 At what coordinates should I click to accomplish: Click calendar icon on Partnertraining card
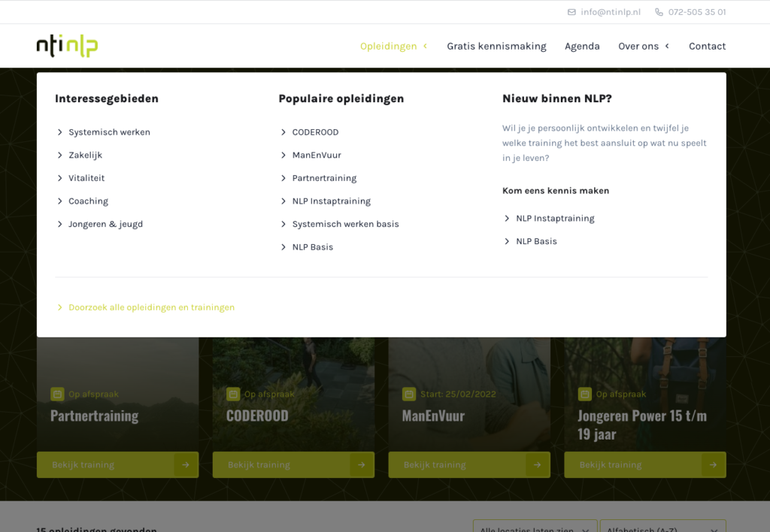57,394
